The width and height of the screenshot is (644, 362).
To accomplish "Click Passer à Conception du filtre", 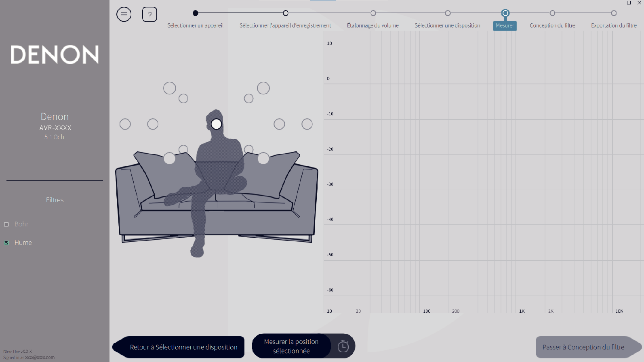I will (583, 347).
